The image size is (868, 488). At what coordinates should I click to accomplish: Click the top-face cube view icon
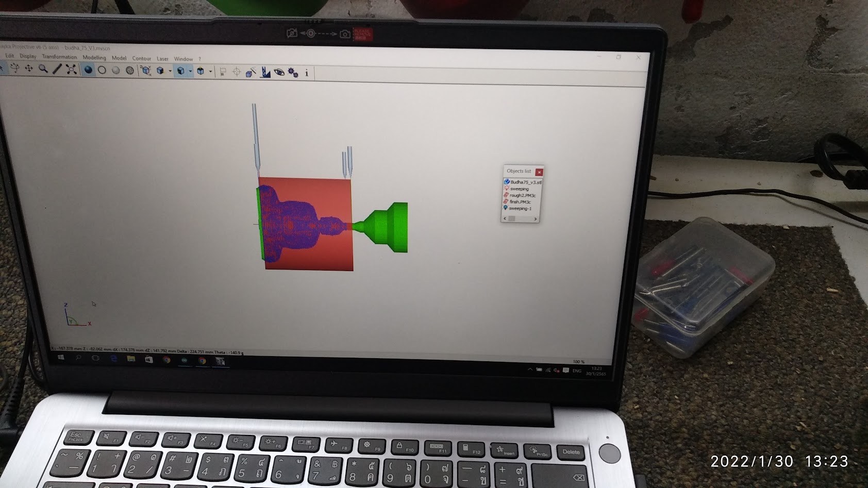point(201,71)
